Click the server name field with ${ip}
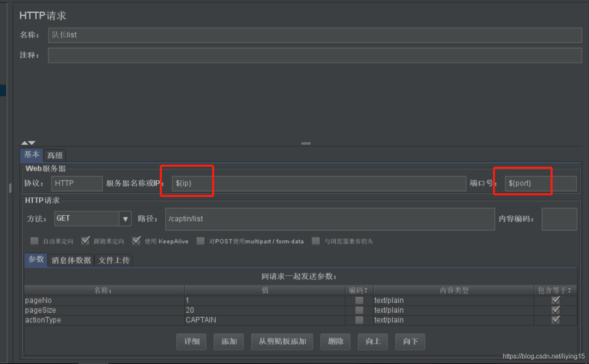Image resolution: width=589 pixels, height=364 pixels. (x=319, y=183)
